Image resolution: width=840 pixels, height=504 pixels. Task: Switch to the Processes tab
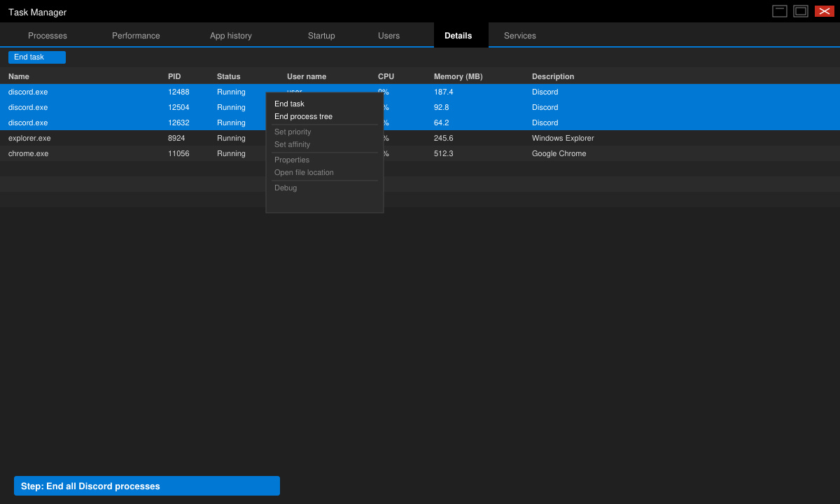48,36
